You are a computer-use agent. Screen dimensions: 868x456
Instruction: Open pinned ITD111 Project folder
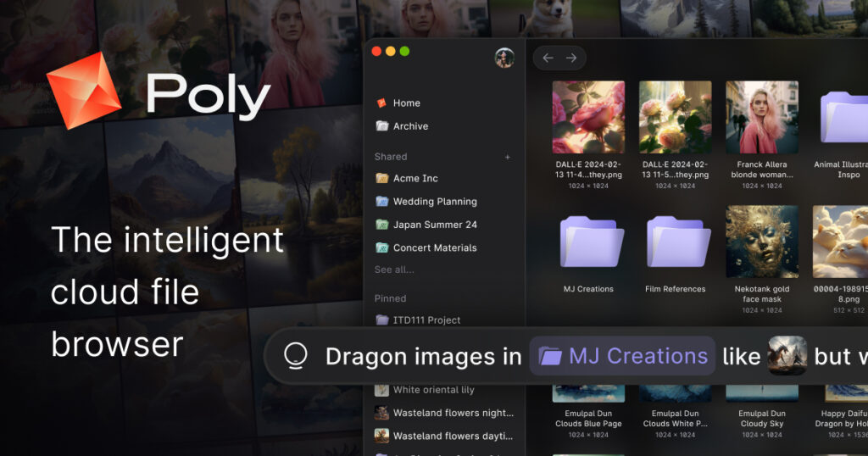[426, 320]
